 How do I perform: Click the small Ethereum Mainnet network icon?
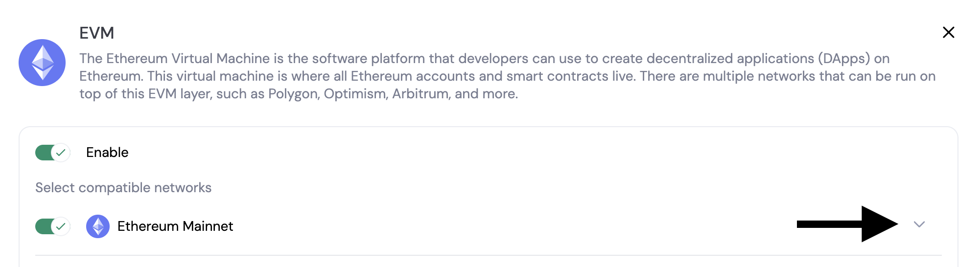98,226
